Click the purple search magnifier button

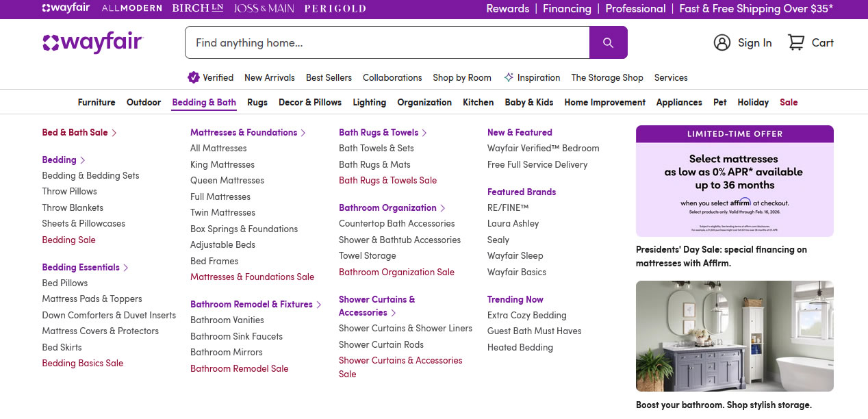[608, 42]
